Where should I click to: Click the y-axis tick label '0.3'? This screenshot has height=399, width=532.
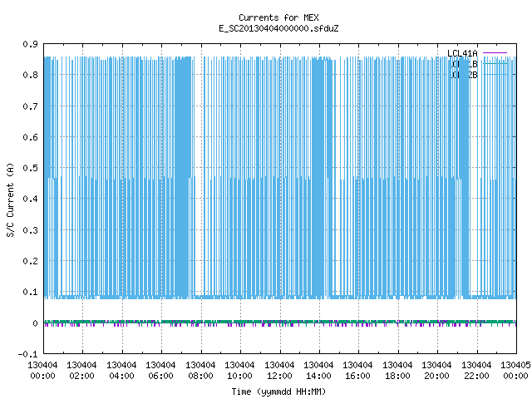(30, 230)
